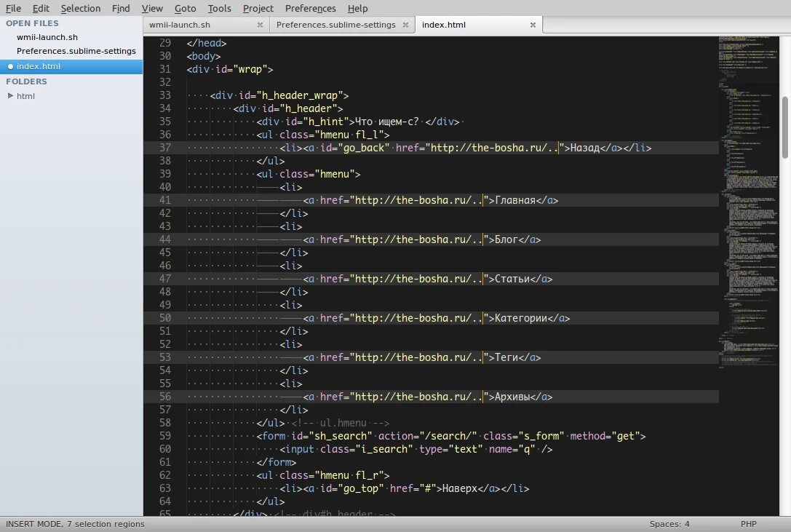This screenshot has width=791, height=532.
Task: Click the unsaved dot next to index.html
Action: [x=10, y=66]
